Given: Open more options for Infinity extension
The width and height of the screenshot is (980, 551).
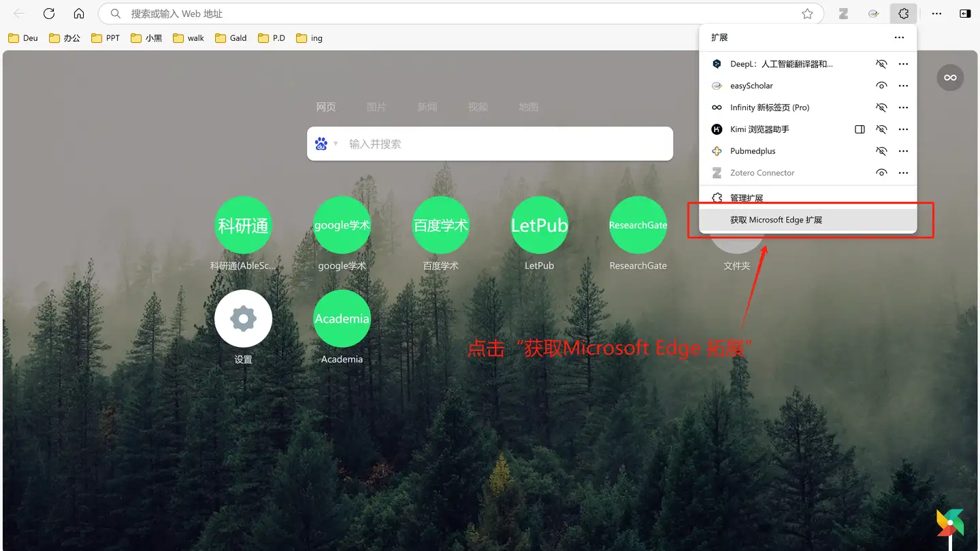Looking at the screenshot, I should pos(903,107).
